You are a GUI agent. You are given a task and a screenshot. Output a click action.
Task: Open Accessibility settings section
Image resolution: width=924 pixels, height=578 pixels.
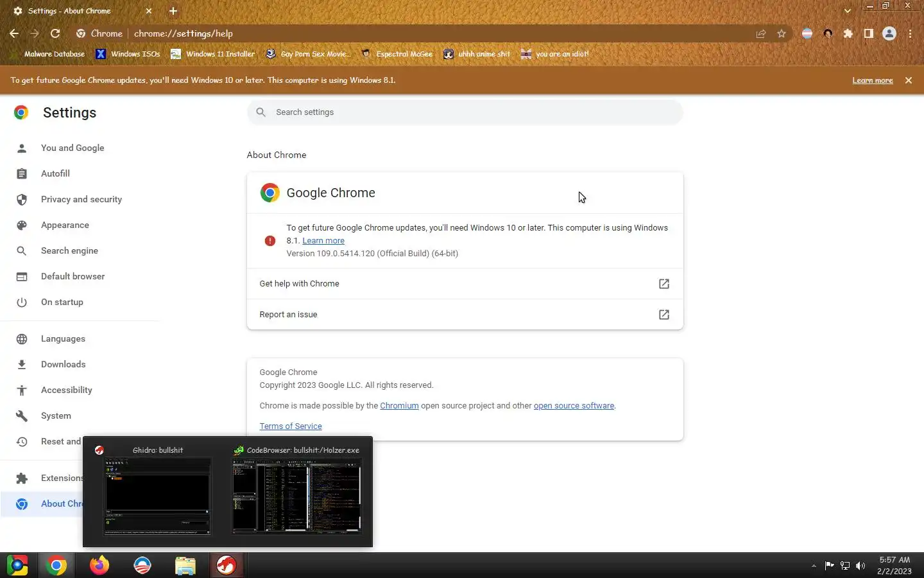[x=66, y=390]
